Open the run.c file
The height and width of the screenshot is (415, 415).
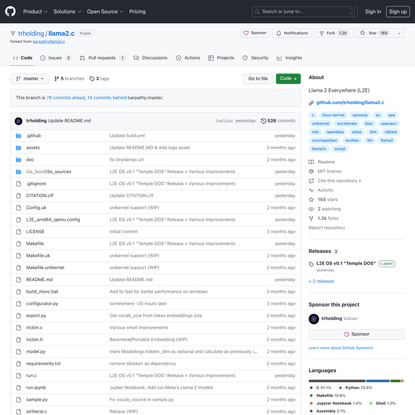click(x=31, y=376)
